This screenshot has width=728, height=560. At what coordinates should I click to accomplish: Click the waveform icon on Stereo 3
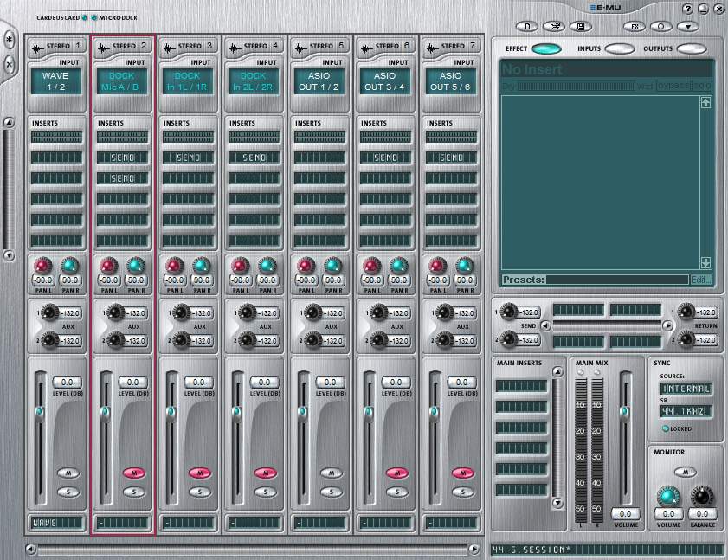(x=167, y=47)
